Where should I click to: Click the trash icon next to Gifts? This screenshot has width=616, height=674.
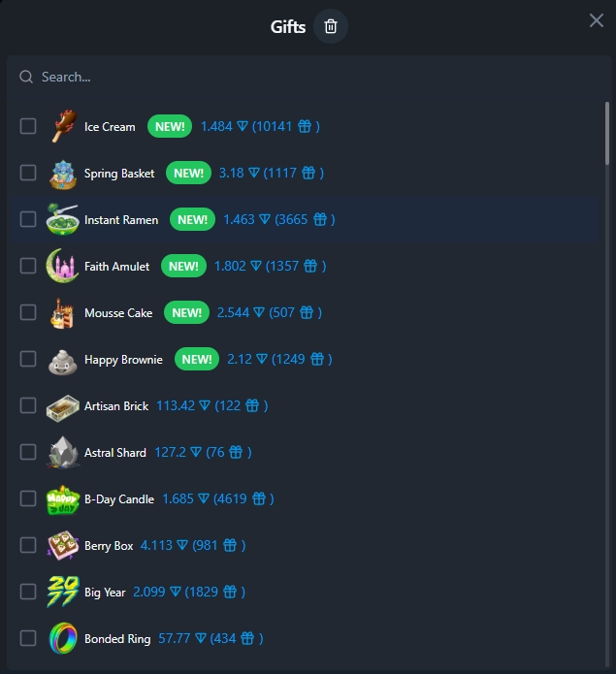330,26
